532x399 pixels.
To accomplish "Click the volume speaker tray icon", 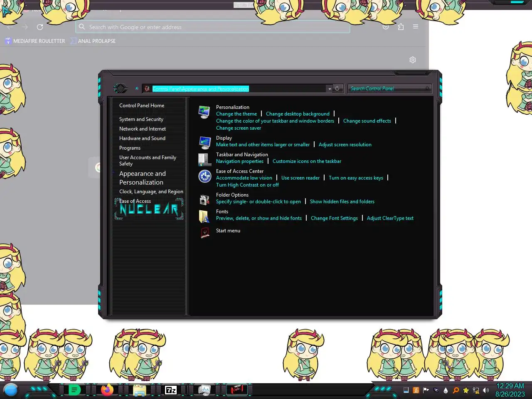I will [486, 390].
